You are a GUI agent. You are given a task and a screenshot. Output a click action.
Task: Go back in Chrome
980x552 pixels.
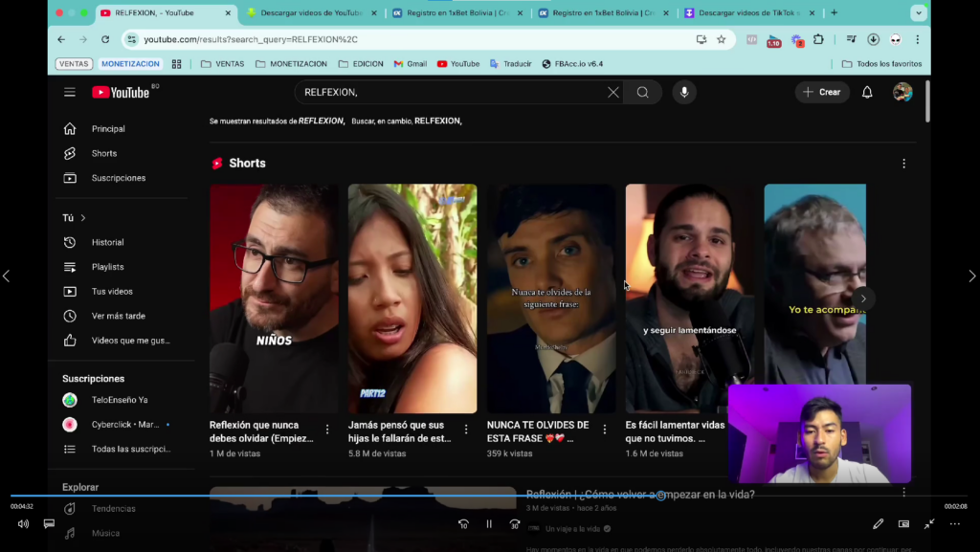tap(61, 39)
